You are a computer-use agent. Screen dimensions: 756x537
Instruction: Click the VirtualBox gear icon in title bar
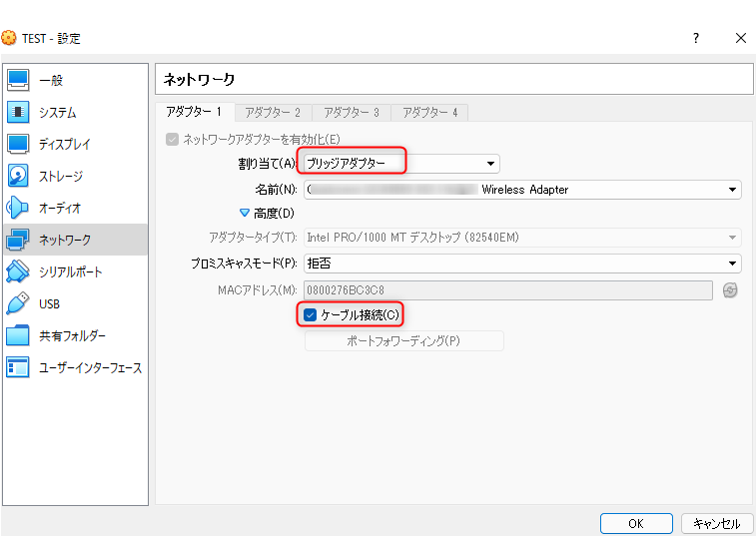(9, 38)
